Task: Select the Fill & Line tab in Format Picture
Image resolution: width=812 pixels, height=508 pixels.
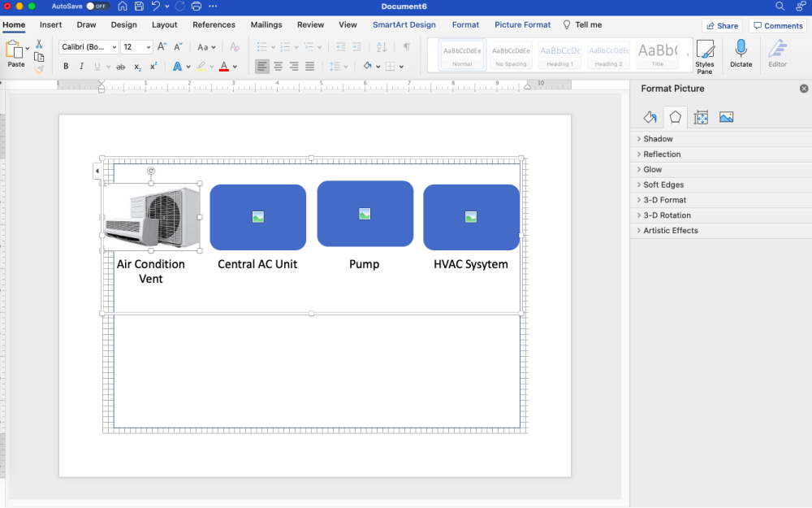Action: 649,117
